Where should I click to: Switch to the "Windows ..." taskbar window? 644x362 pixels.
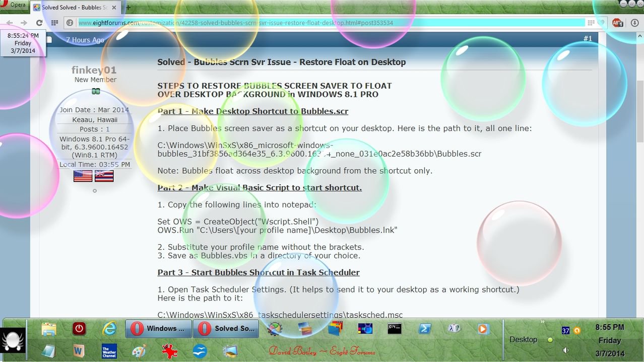coord(158,329)
